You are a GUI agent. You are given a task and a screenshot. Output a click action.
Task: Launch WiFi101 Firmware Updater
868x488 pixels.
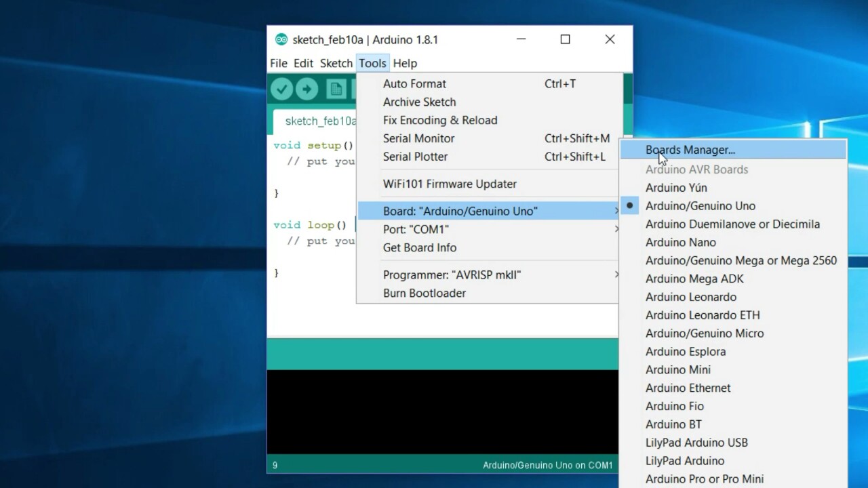pyautogui.click(x=488, y=184)
